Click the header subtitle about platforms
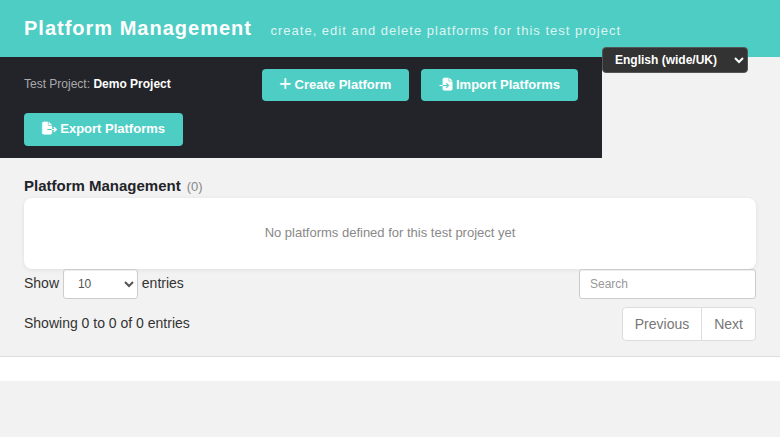Screen dimensions: 780x437 coord(446,31)
